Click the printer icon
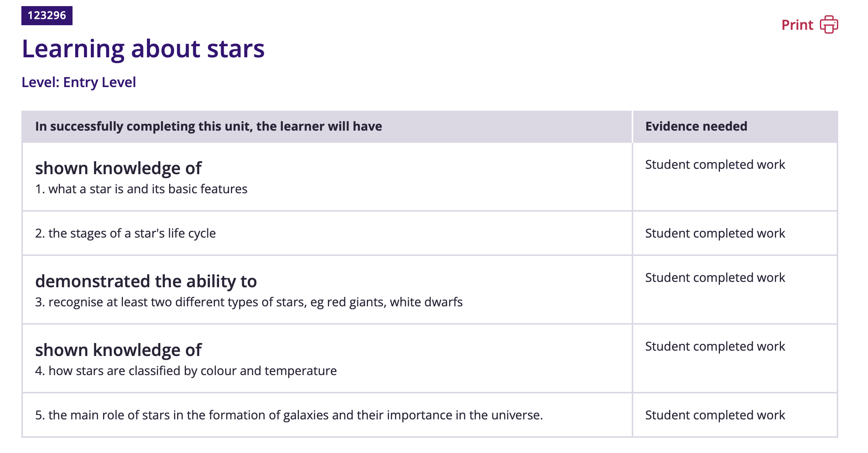This screenshot has width=868, height=453. click(x=829, y=25)
